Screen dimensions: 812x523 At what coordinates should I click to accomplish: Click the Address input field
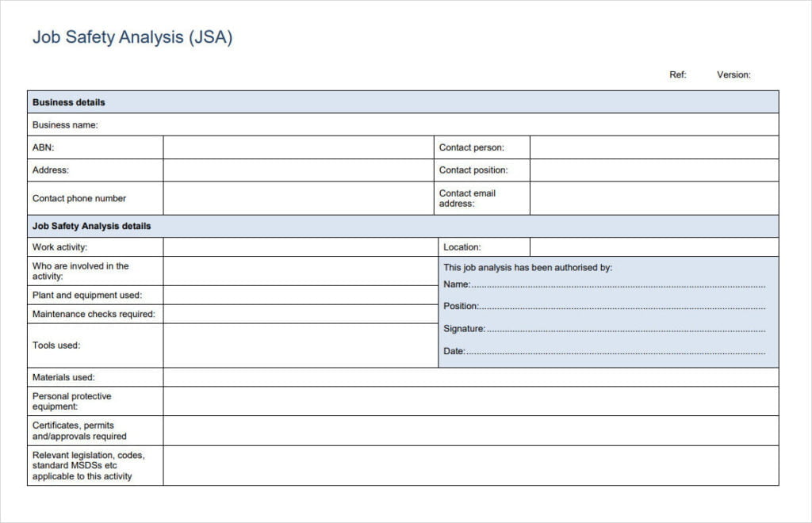(297, 170)
